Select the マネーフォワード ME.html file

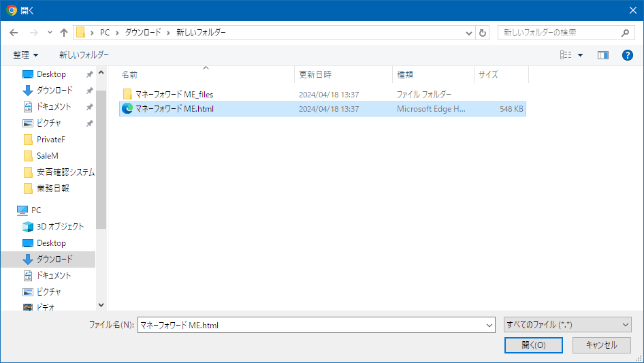(174, 109)
